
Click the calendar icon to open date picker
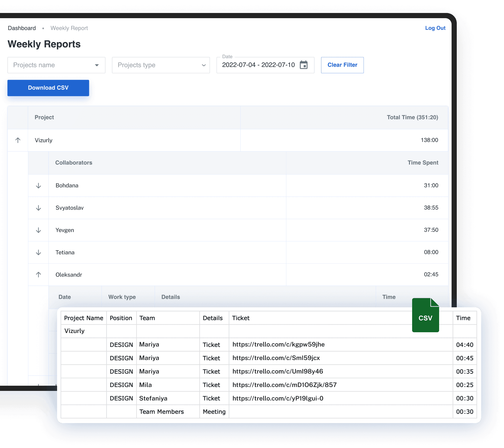pyautogui.click(x=304, y=65)
